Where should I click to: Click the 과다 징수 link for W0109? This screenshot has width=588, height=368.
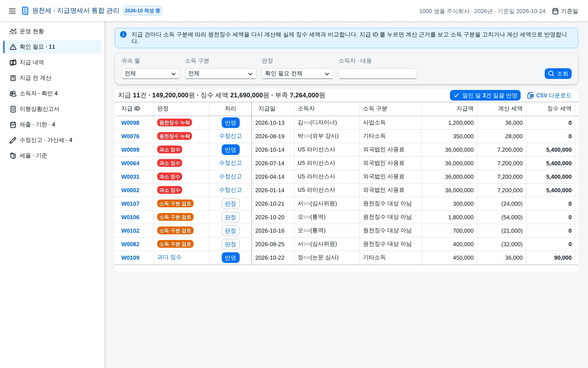pos(169,257)
